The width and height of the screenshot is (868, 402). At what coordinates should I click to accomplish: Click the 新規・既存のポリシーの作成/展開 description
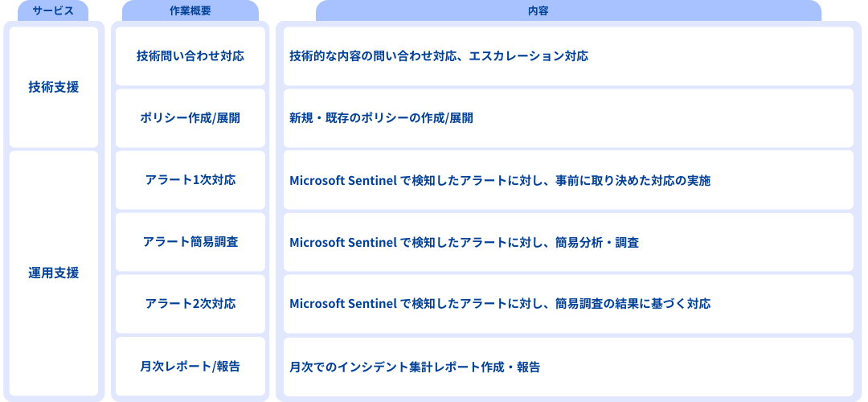click(381, 118)
